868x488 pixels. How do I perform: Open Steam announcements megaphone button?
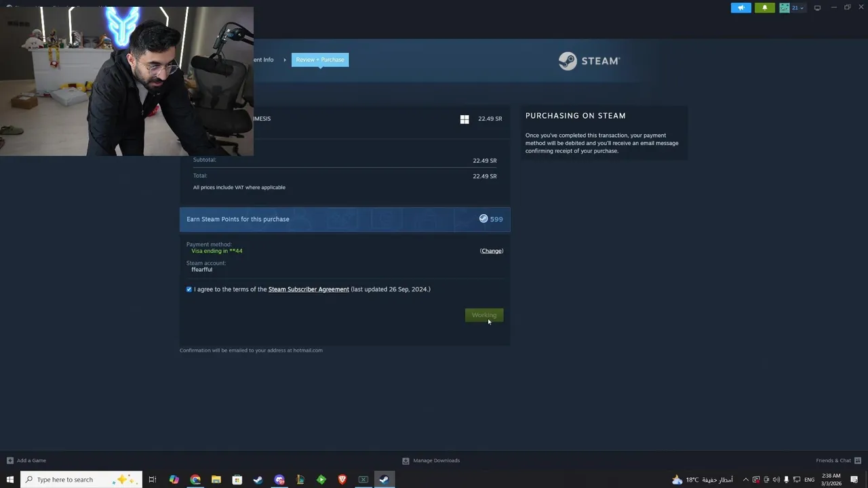[741, 7]
